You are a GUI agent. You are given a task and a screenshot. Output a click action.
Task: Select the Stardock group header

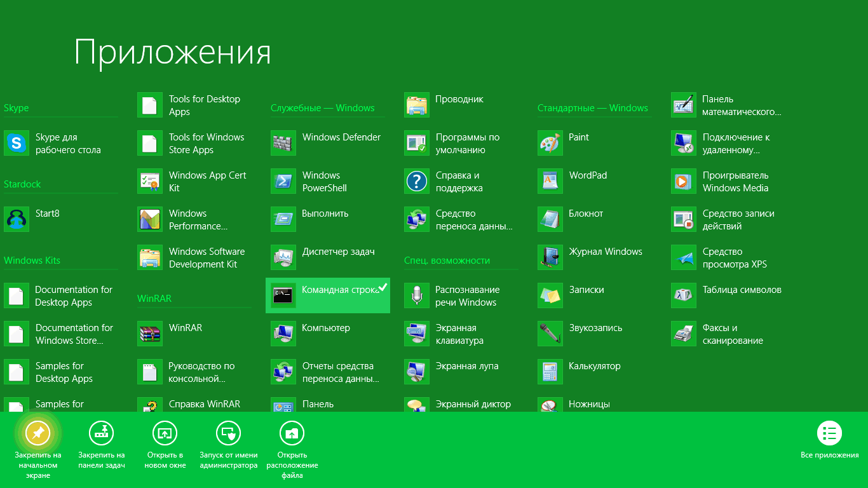22,184
